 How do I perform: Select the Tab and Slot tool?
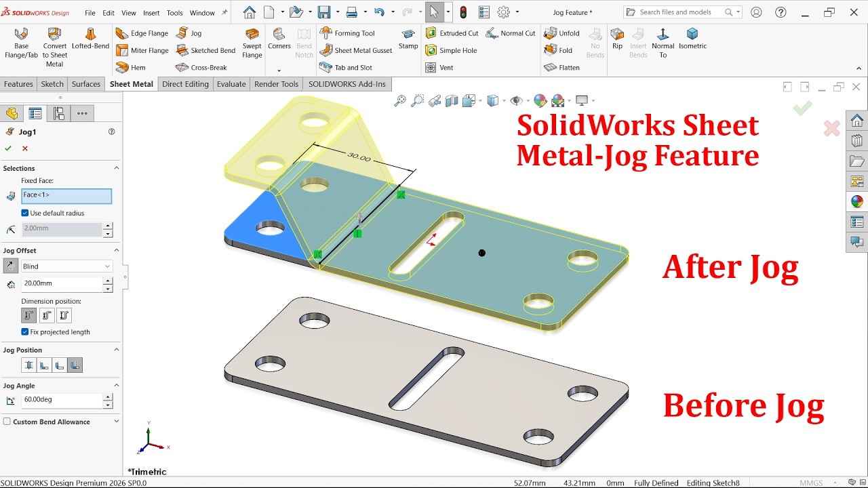click(x=346, y=68)
